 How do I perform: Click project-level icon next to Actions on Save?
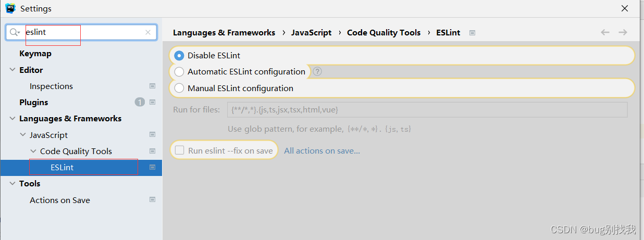[x=153, y=199]
